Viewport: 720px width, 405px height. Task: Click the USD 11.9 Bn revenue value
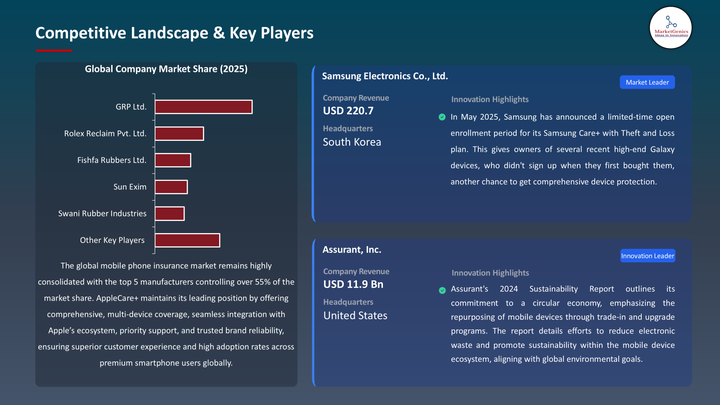[353, 284]
